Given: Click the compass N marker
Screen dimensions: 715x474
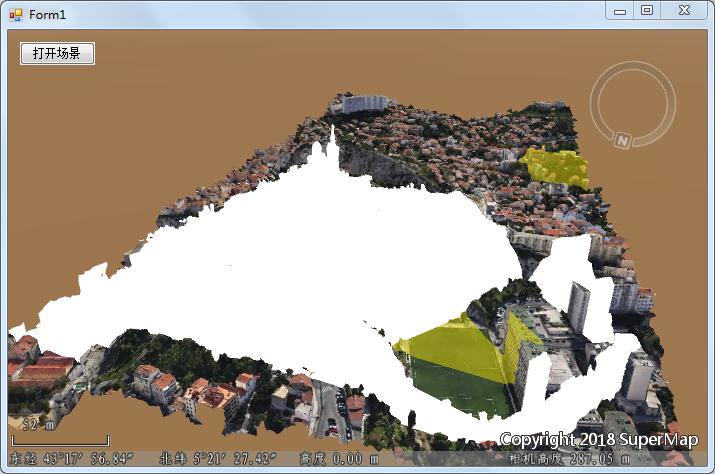Looking at the screenshot, I should [x=622, y=140].
